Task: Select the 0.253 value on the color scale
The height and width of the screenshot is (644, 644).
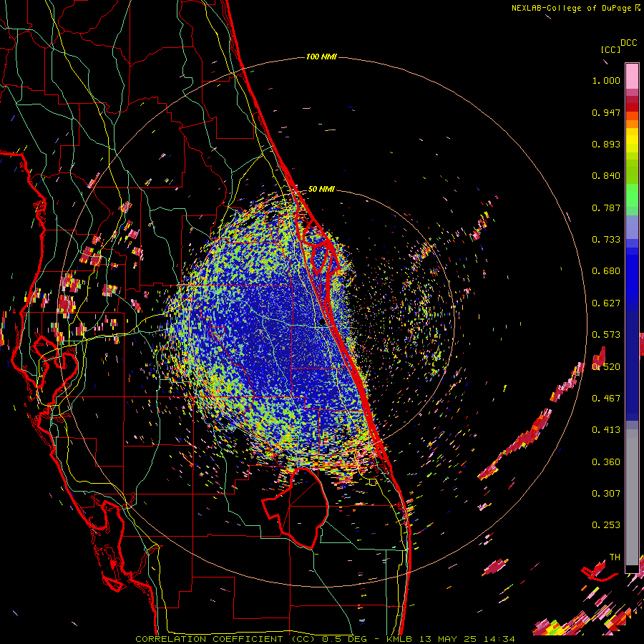Action: tap(606, 525)
